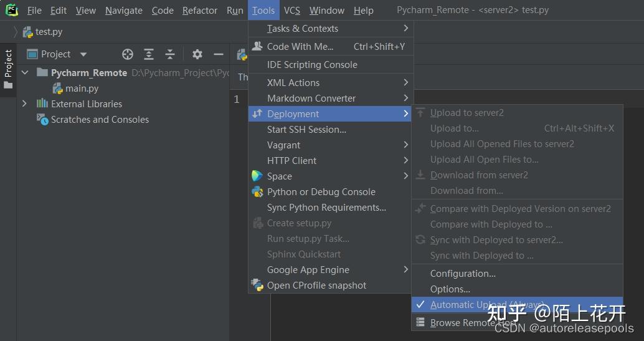Collapse the Pycharm_Remote project folder
The image size is (644, 341).
tap(25, 73)
